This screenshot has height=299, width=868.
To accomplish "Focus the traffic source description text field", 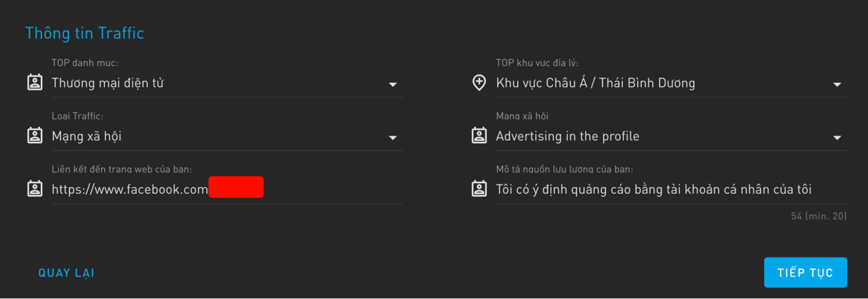I will tap(653, 189).
